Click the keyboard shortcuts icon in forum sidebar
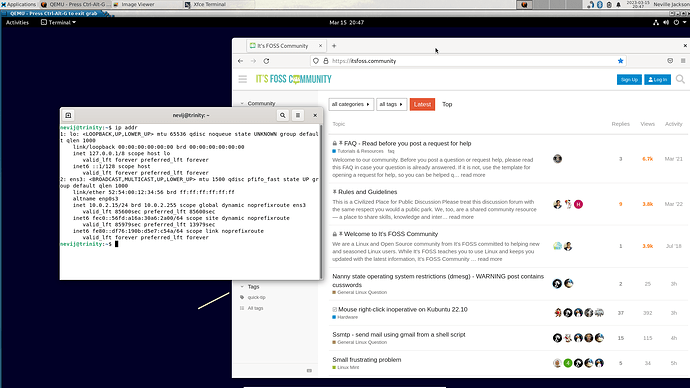 (309, 370)
